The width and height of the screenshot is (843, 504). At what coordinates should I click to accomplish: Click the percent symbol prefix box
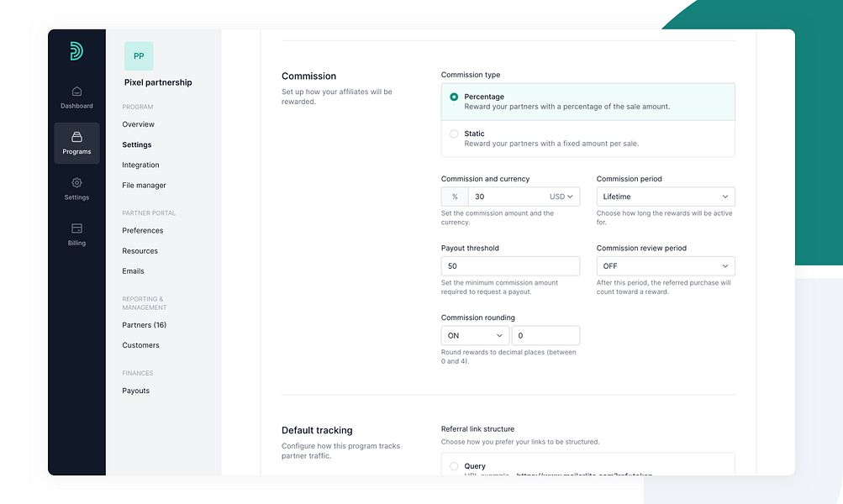click(455, 197)
